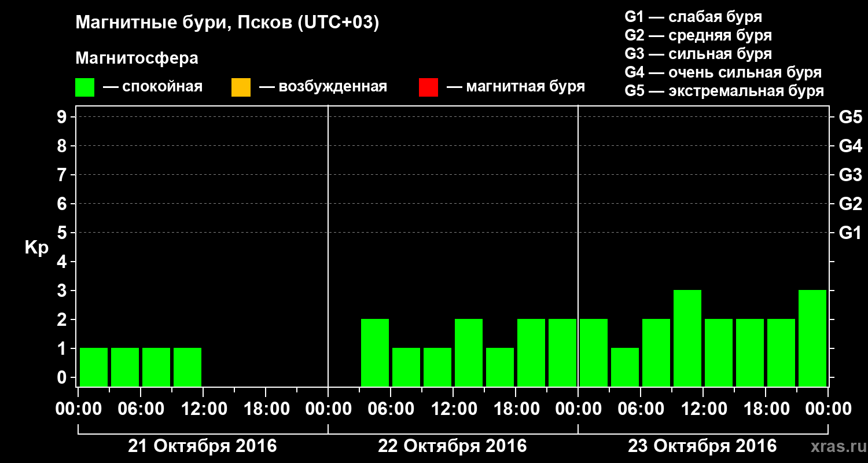Select the 09:00–12:00 bar on 21 October
Image resolution: width=868 pixels, height=463 pixels.
click(187, 367)
